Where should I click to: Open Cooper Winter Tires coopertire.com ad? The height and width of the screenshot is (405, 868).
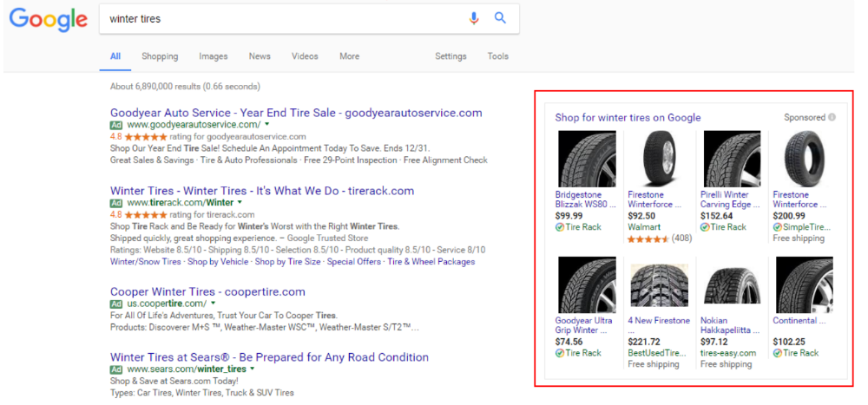[x=207, y=291]
